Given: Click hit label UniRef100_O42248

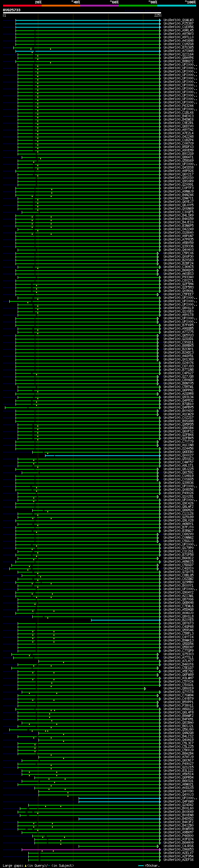Looking at the screenshot, I should coord(178,136).
